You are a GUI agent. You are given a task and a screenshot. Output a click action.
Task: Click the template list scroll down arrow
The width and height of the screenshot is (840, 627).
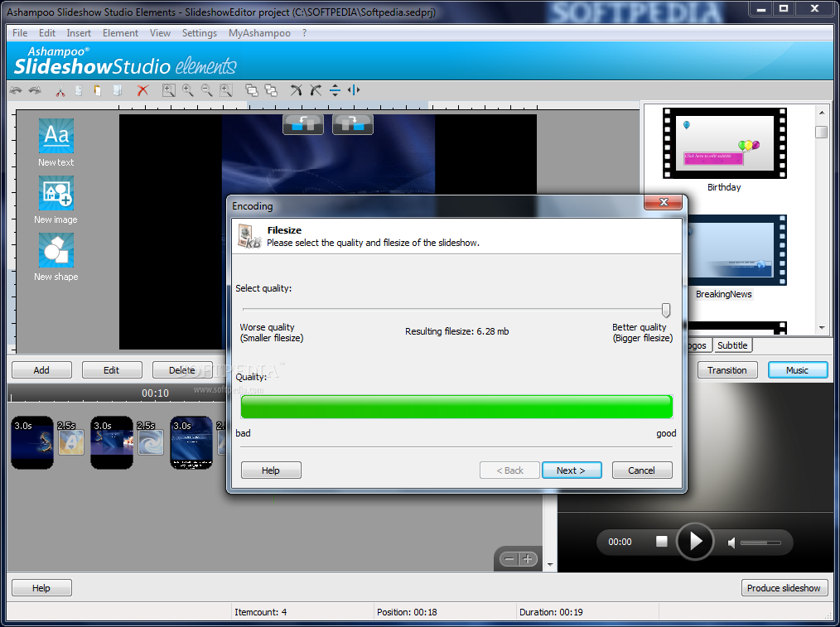[x=822, y=328]
